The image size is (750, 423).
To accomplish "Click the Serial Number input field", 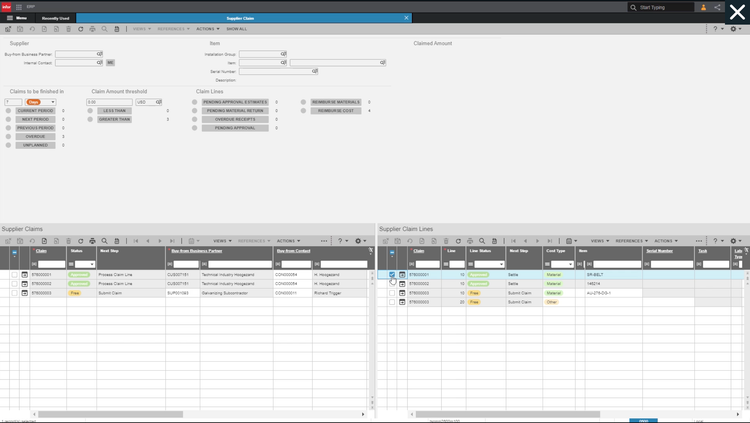I will [276, 71].
